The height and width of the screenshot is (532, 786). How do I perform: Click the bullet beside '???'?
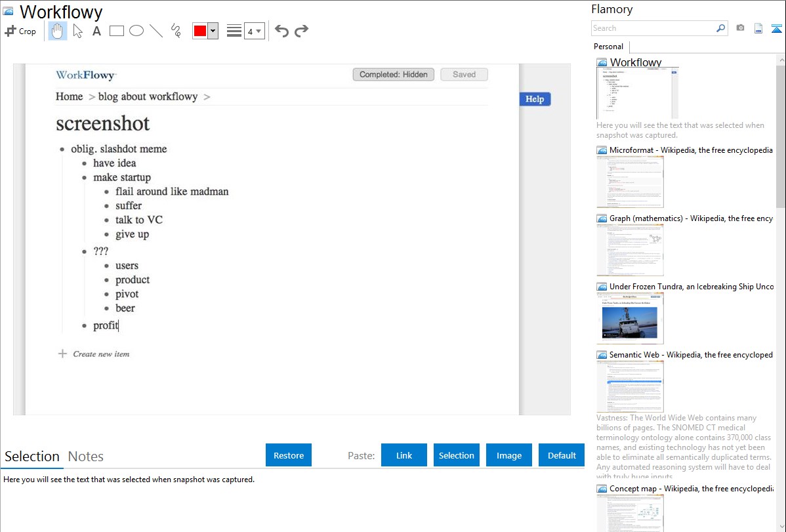click(84, 252)
